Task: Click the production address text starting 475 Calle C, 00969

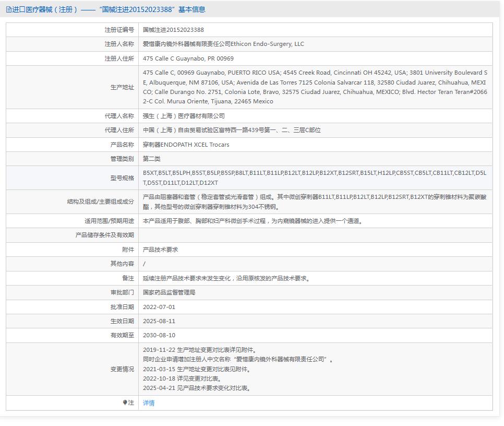Action: (x=315, y=87)
